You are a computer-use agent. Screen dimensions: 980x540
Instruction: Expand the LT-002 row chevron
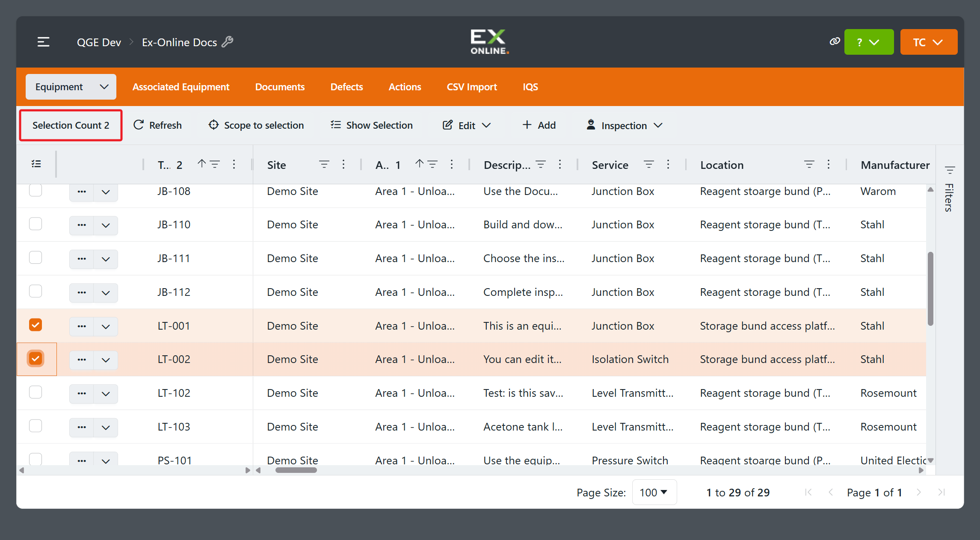click(x=106, y=360)
